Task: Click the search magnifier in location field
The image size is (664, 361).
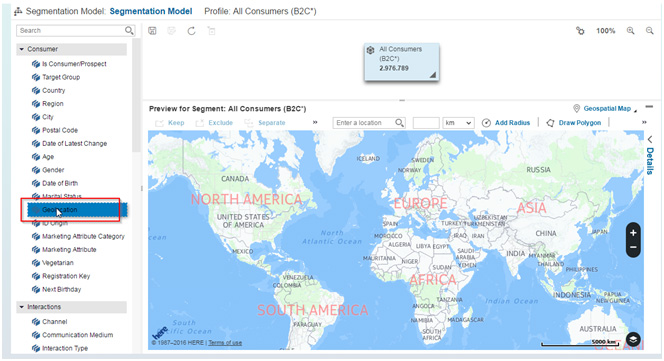Action: (399, 122)
